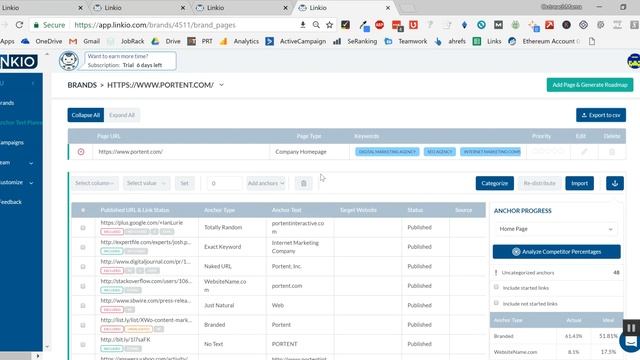
Task: Delete the portent.com page with the trash icon
Action: [x=612, y=152]
